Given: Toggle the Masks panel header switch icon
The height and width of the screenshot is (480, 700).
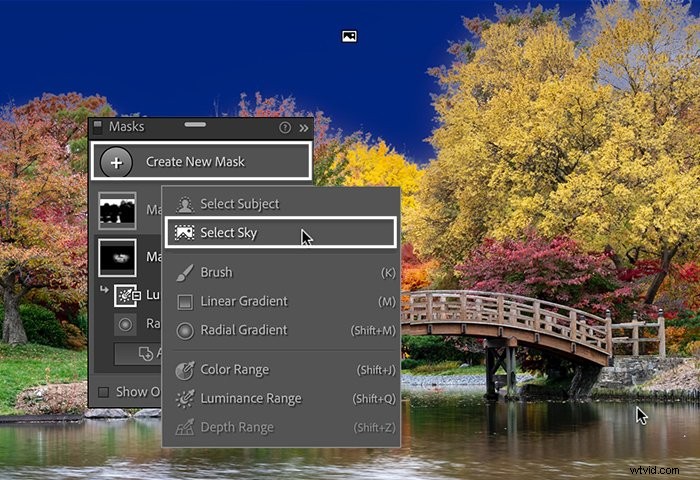Looking at the screenshot, I should tap(98, 128).
